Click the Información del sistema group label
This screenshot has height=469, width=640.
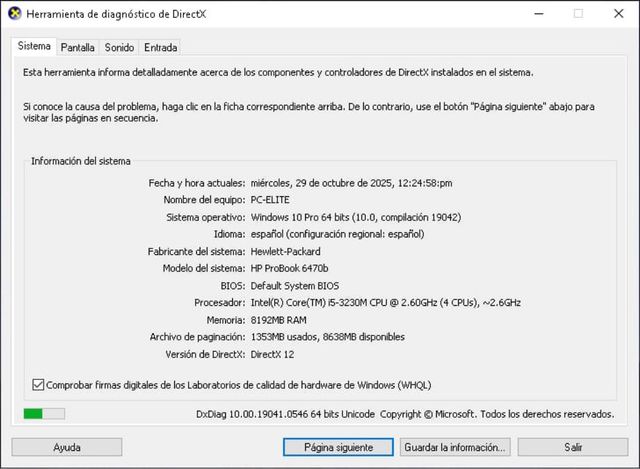pyautogui.click(x=81, y=161)
